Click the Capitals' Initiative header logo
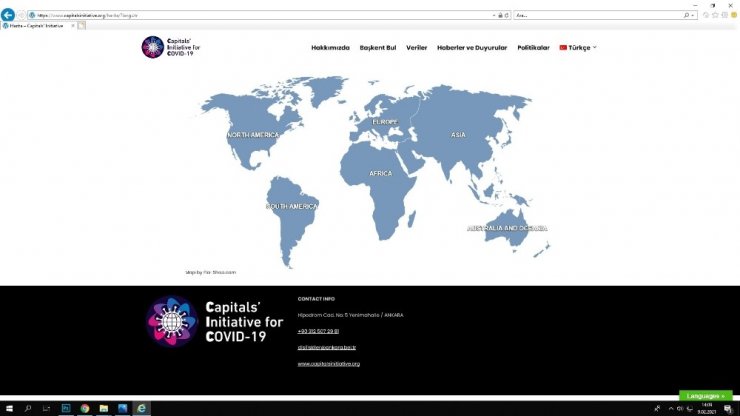This screenshot has height=416, width=740. (x=171, y=47)
